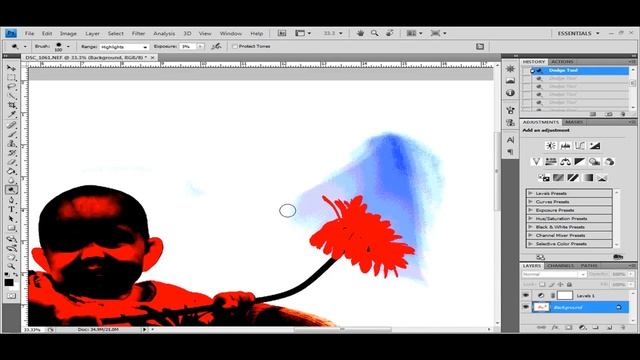Open the Image menu

pos(68,33)
